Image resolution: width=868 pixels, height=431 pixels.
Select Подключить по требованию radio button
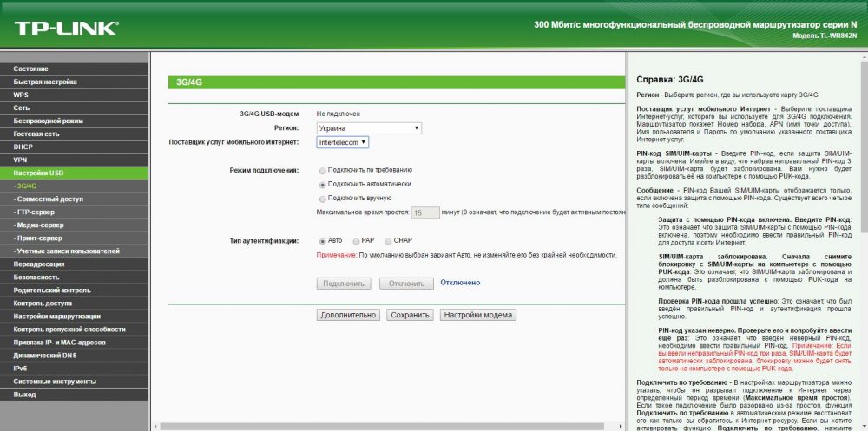323,171
